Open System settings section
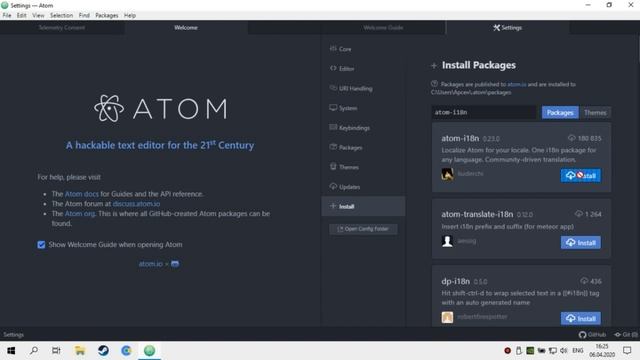640x360 pixels. point(364,108)
